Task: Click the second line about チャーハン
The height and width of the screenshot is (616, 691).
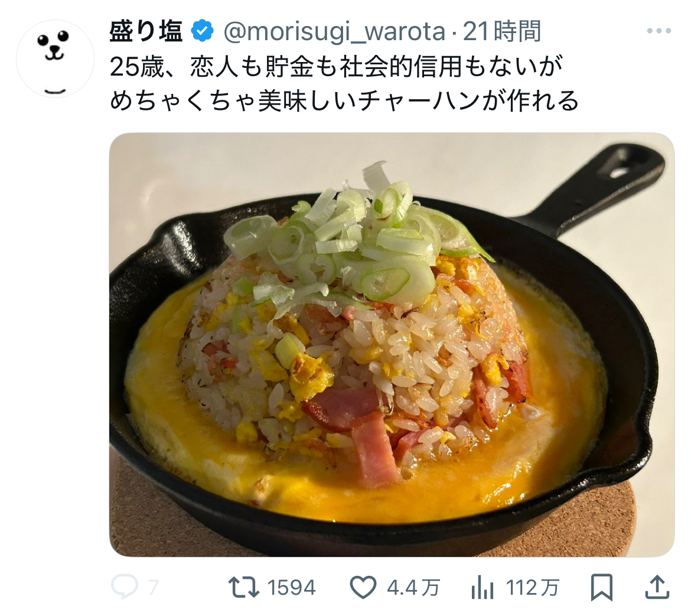Action: pos(344,102)
